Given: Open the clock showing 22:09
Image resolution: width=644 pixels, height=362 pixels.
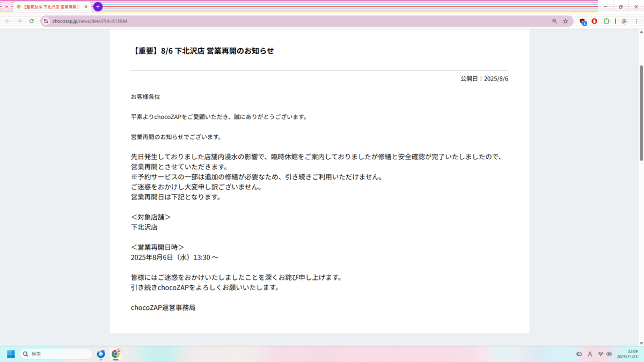Looking at the screenshot, I should [x=628, y=354].
